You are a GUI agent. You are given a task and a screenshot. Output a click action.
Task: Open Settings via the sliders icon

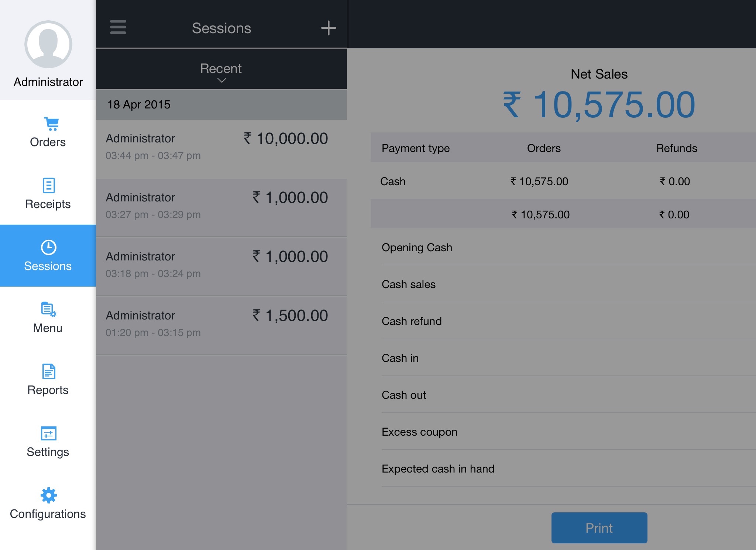(48, 433)
